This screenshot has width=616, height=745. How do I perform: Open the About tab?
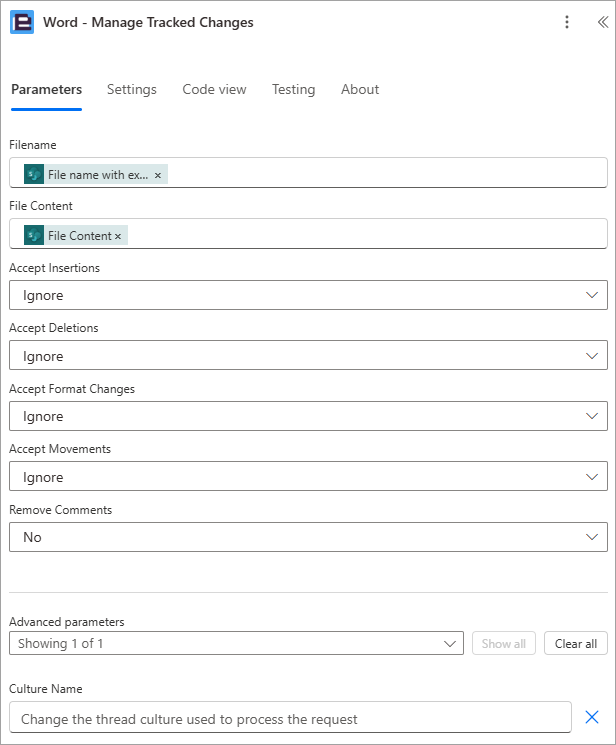pos(360,89)
